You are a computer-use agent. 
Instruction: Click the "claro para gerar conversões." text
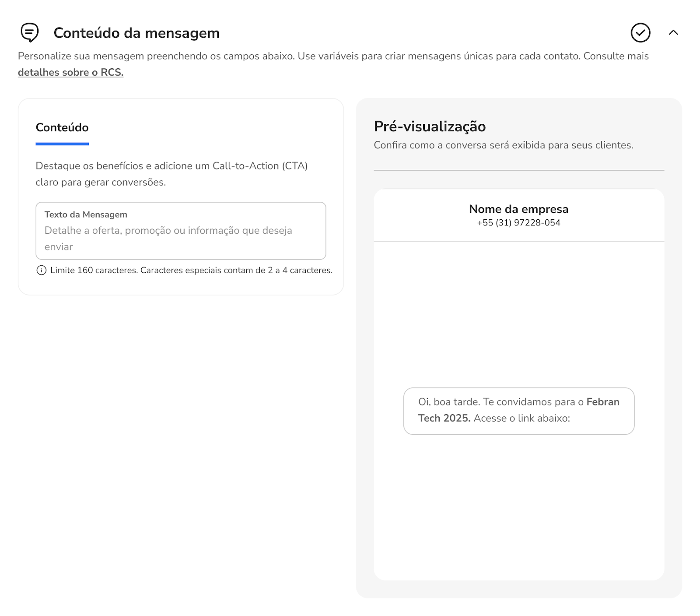101,182
